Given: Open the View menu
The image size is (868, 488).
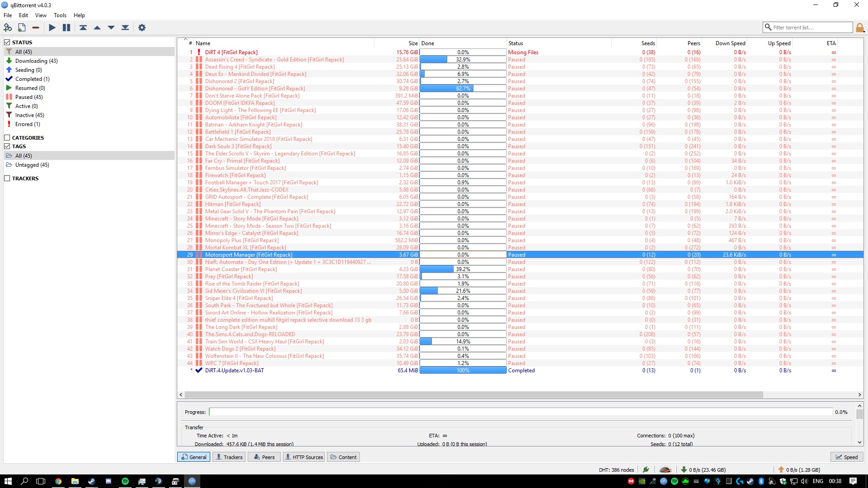Looking at the screenshot, I should tap(41, 15).
